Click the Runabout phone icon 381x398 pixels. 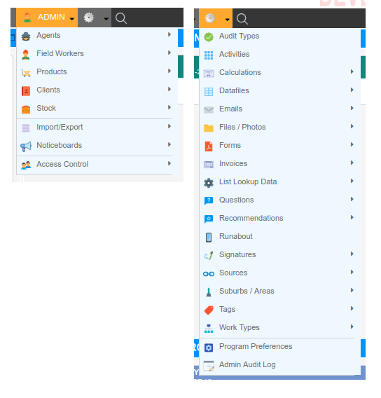point(209,237)
